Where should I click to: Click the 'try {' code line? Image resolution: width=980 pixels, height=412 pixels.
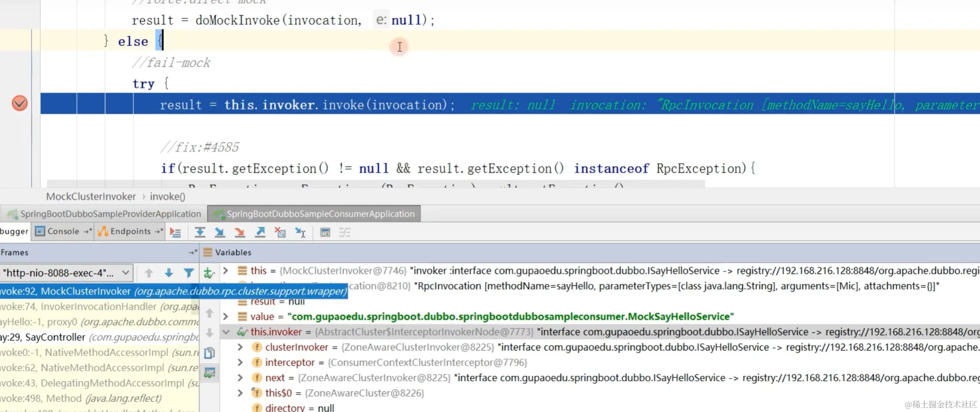click(151, 84)
